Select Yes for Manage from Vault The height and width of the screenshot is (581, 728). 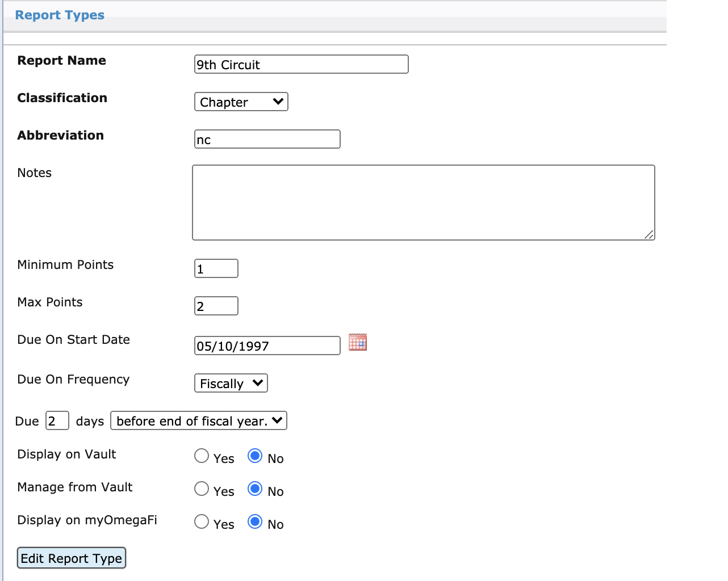[202, 489]
